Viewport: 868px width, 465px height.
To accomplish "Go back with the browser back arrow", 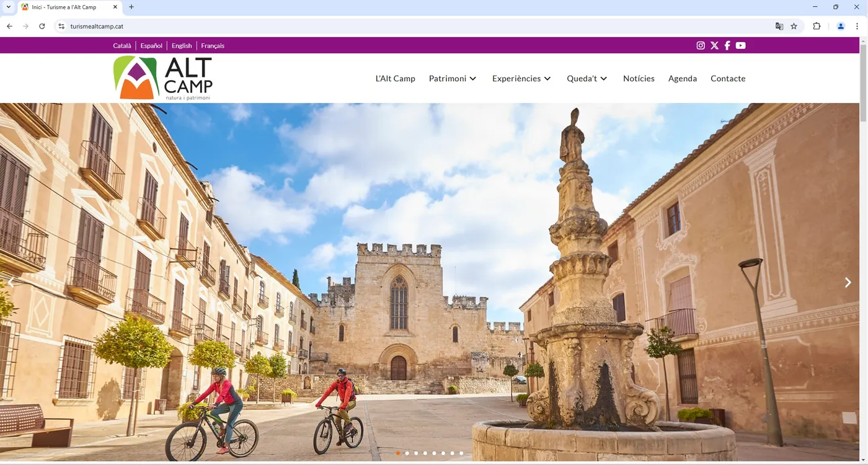I will pyautogui.click(x=9, y=26).
